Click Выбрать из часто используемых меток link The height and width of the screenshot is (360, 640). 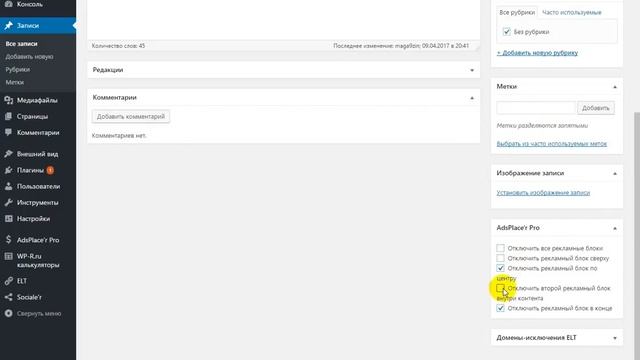click(551, 144)
